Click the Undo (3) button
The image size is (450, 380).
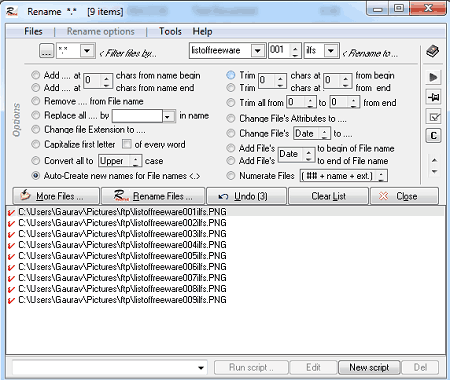pyautogui.click(x=246, y=196)
